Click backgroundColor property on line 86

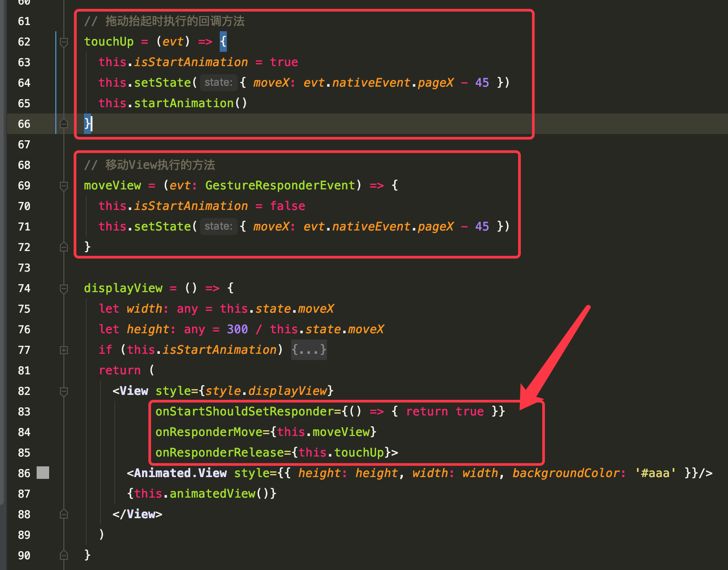566,473
